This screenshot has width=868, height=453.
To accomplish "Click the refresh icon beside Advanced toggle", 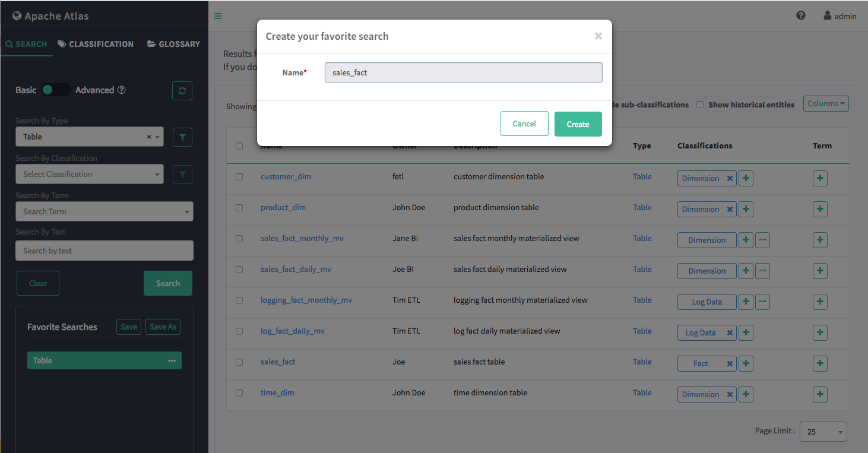I will click(x=182, y=91).
